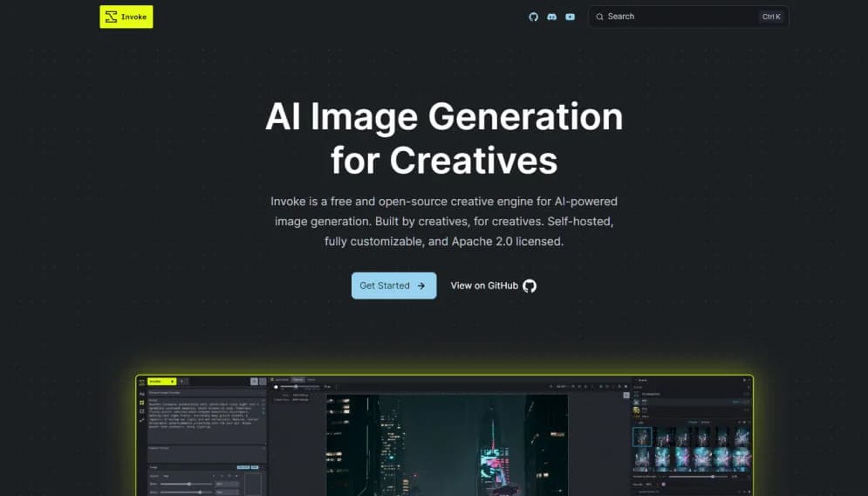Select the highlighted first gallery thumbnail

(642, 435)
